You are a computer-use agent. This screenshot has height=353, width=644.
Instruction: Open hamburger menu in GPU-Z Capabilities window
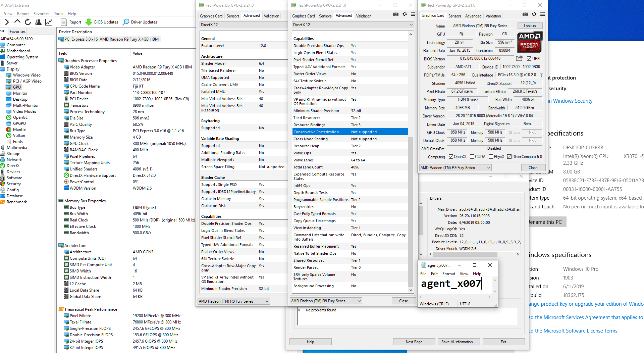[x=413, y=14]
